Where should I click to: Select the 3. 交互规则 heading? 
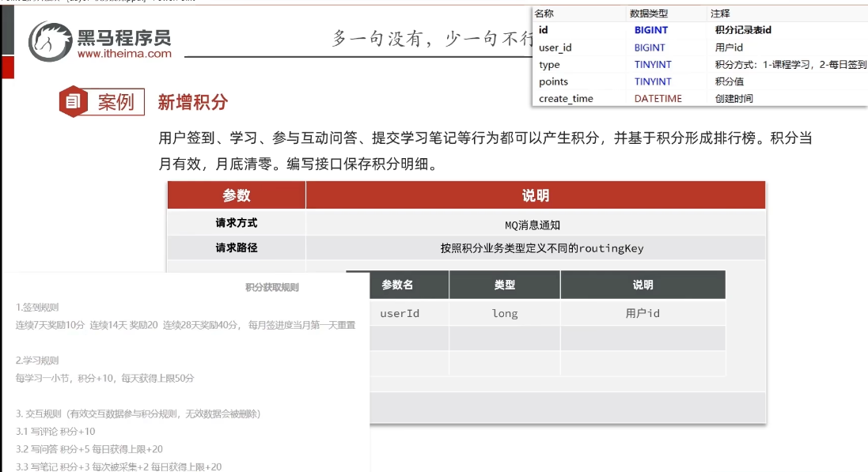(x=138, y=413)
